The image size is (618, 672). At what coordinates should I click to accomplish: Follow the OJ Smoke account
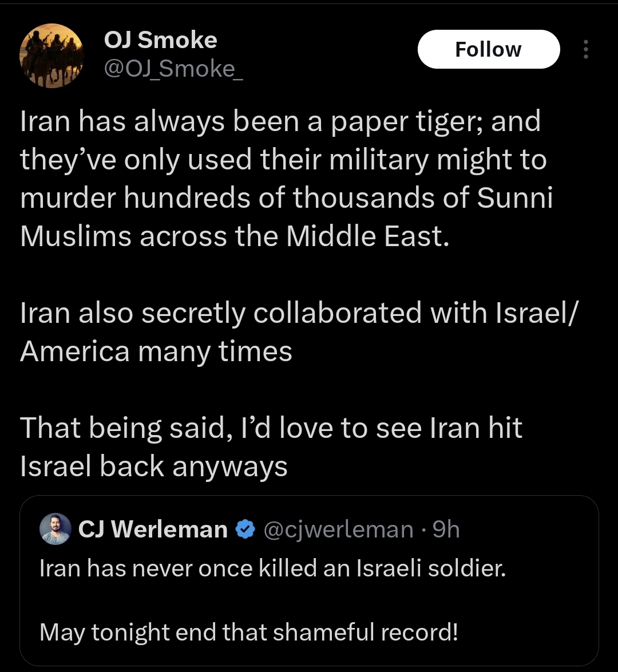point(489,49)
